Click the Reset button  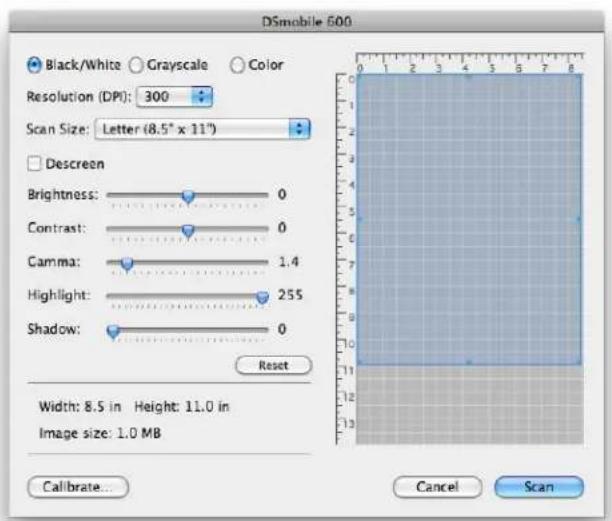[274, 366]
